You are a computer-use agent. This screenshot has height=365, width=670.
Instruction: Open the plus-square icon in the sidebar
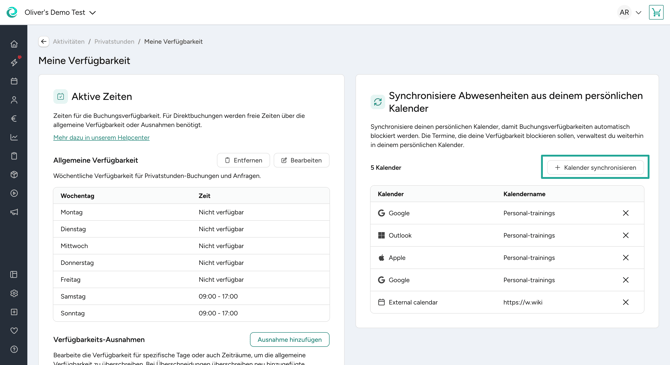14,312
